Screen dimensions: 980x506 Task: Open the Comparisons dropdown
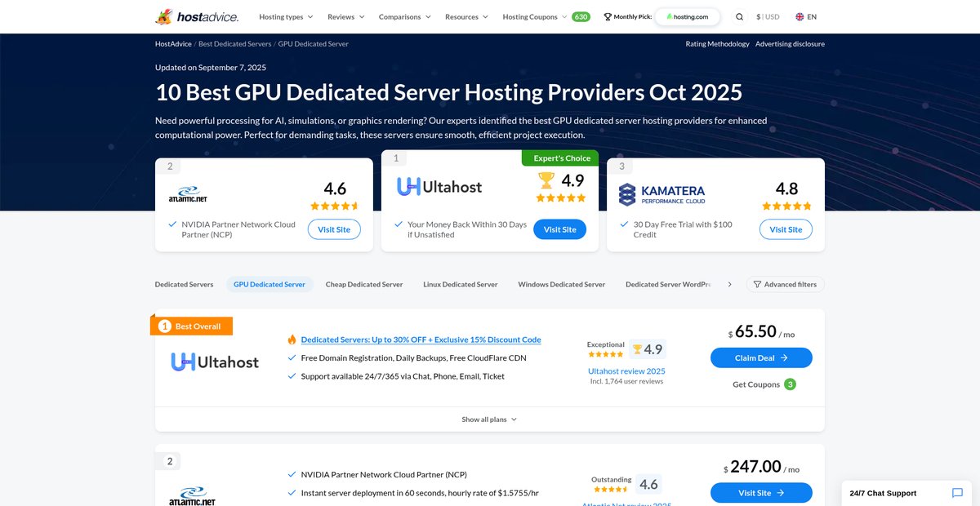(405, 16)
